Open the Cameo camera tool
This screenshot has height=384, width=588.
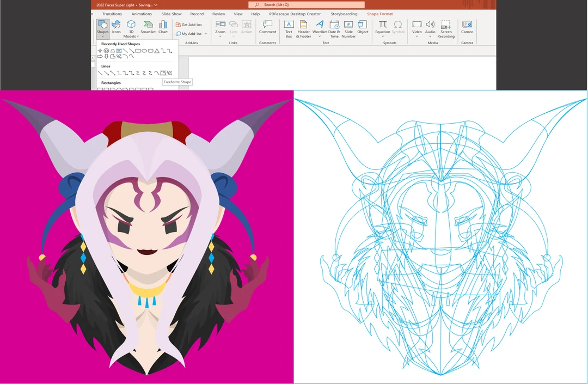(467, 27)
